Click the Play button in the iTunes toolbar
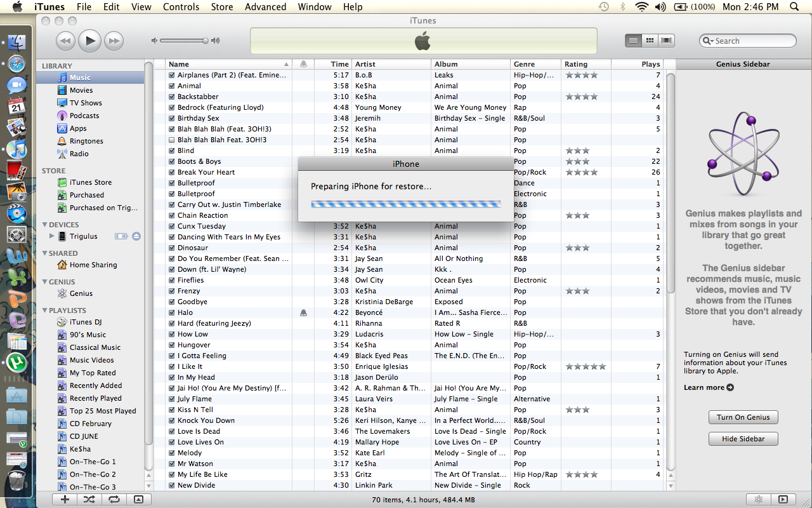Image resolution: width=812 pixels, height=508 pixels. tap(90, 41)
